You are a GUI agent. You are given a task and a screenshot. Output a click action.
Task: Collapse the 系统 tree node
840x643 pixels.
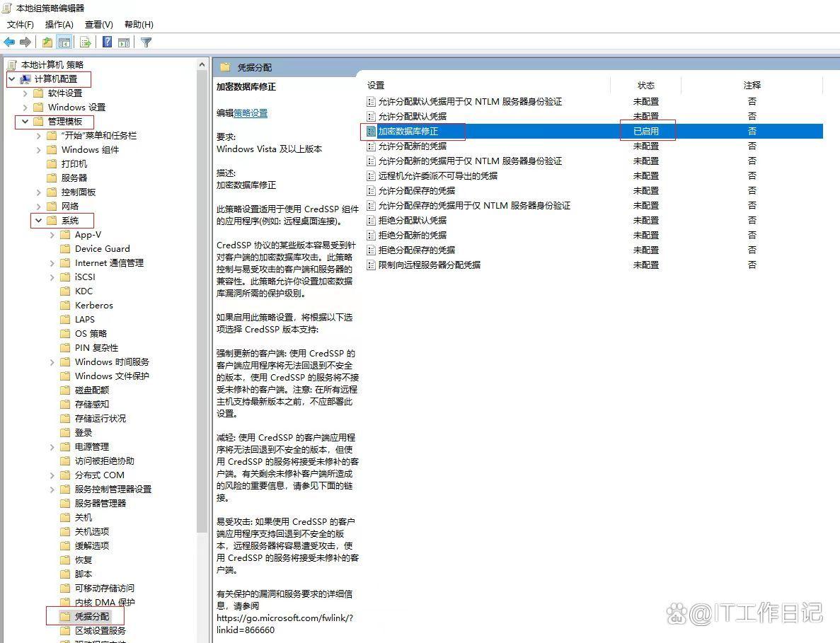(x=40, y=220)
